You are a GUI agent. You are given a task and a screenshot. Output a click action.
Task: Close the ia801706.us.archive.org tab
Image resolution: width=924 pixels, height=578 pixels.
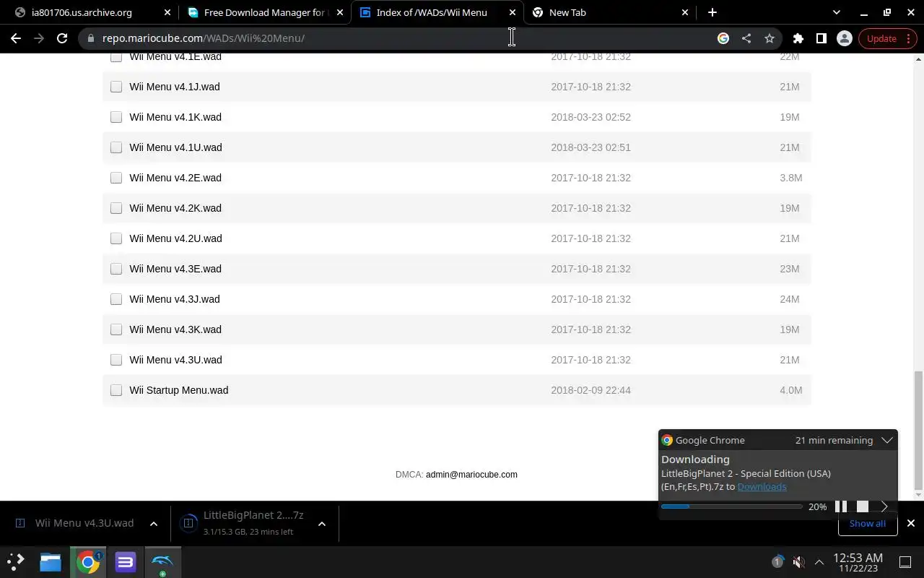[x=167, y=12]
